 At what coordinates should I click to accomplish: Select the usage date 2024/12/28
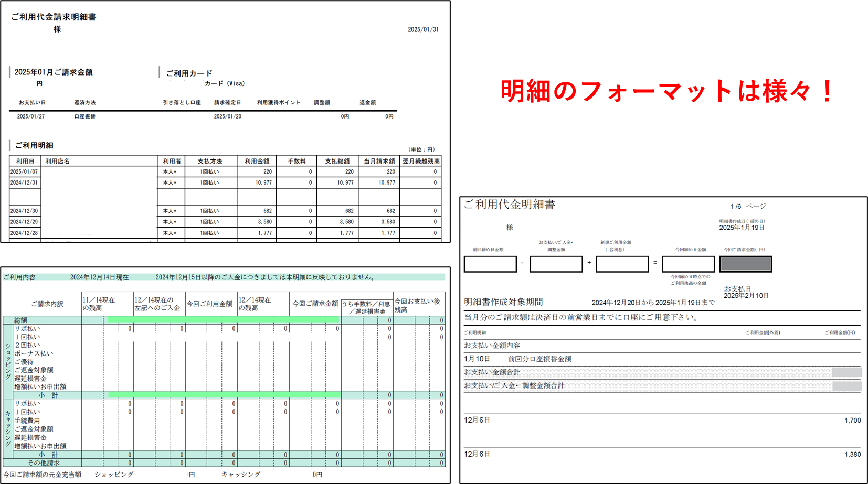coord(24,233)
